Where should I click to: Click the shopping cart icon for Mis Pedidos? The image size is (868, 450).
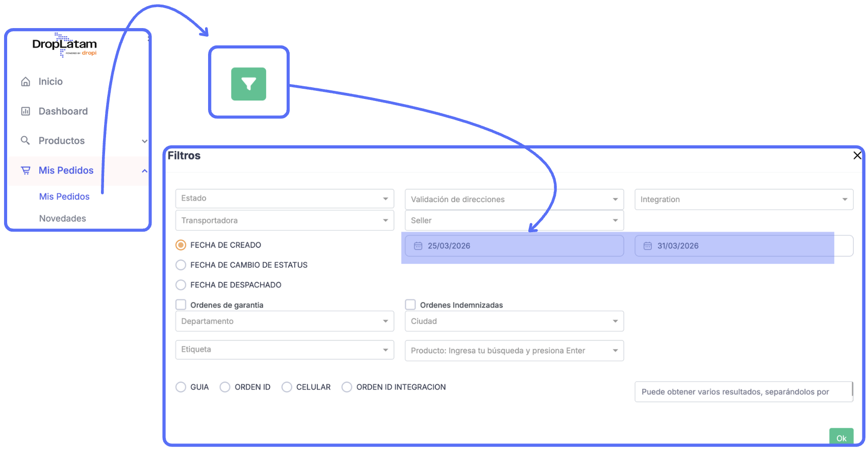[x=25, y=170]
